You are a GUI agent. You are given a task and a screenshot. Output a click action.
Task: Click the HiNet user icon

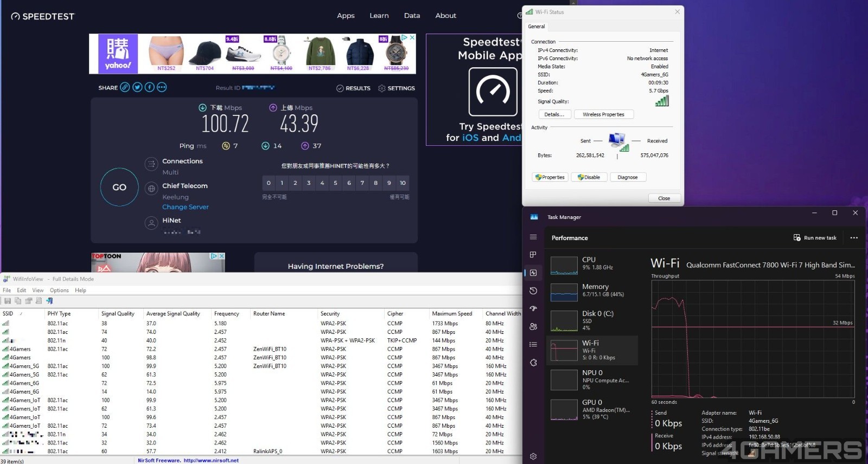[x=151, y=223]
